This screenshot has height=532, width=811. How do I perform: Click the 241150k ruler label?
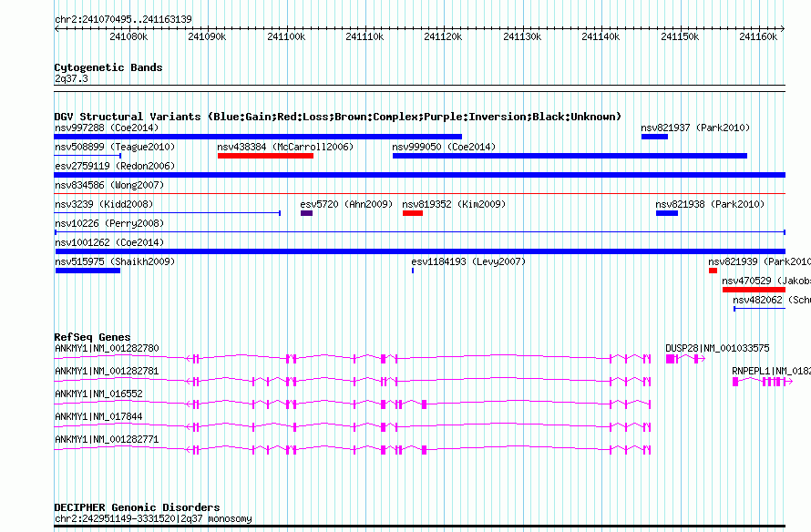[x=680, y=36]
